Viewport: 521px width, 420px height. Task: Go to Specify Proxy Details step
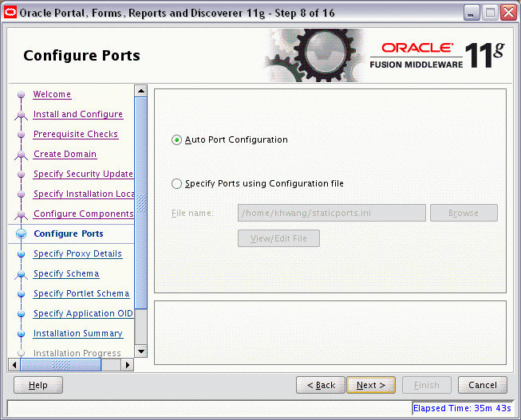77,253
